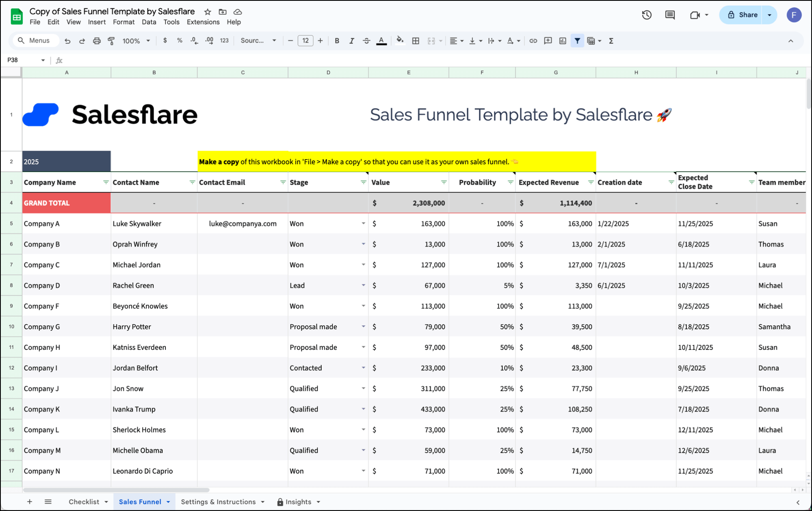Open the fill color bucket
The image size is (812, 511).
pos(400,40)
